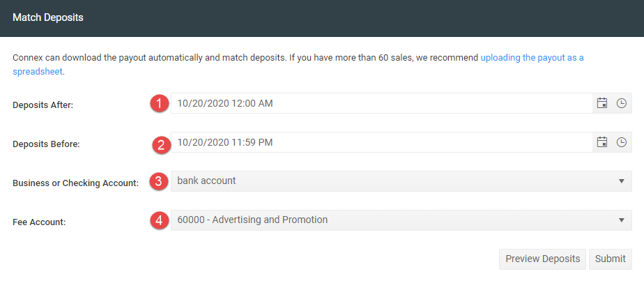The width and height of the screenshot is (644, 283).
Task: Click the Preview Deposits button
Action: coord(542,259)
